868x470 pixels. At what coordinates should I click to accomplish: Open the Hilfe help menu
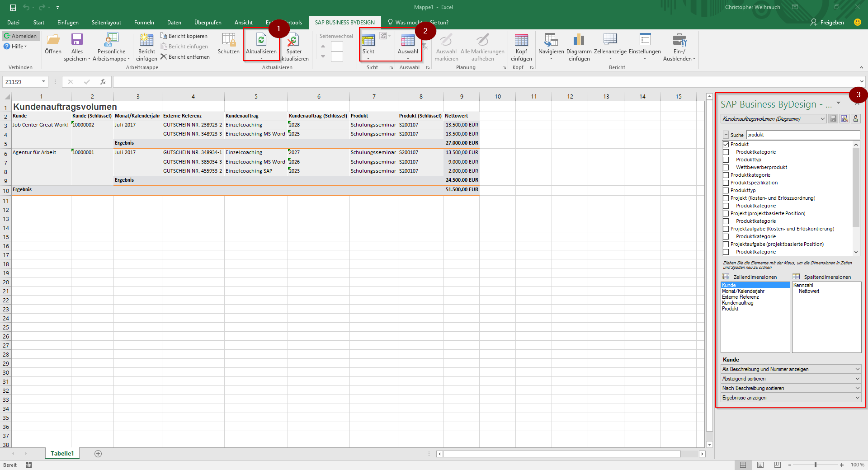click(x=15, y=47)
